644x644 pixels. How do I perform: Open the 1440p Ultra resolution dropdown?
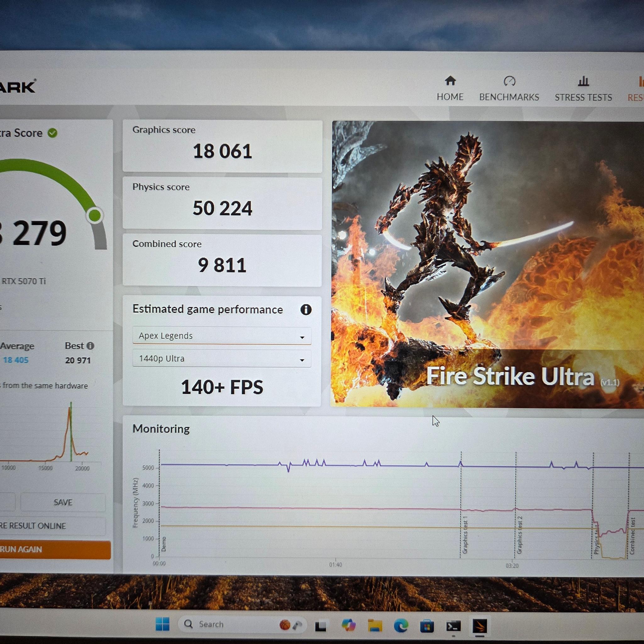tap(222, 359)
